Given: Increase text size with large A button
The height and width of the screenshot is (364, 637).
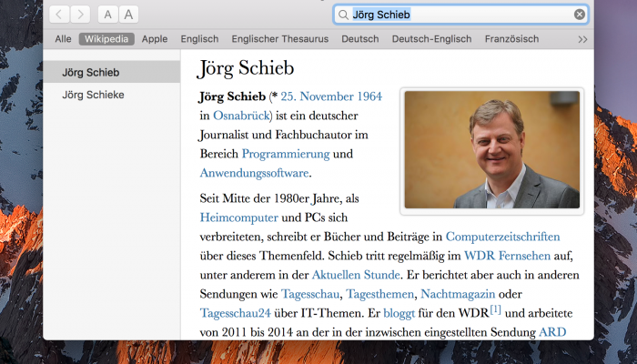Looking at the screenshot, I should 128,15.
